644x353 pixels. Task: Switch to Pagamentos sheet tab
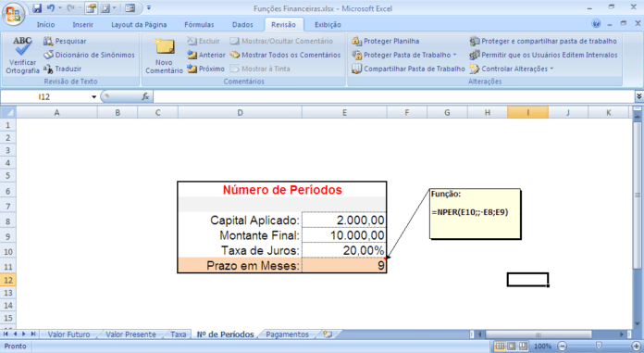(287, 334)
